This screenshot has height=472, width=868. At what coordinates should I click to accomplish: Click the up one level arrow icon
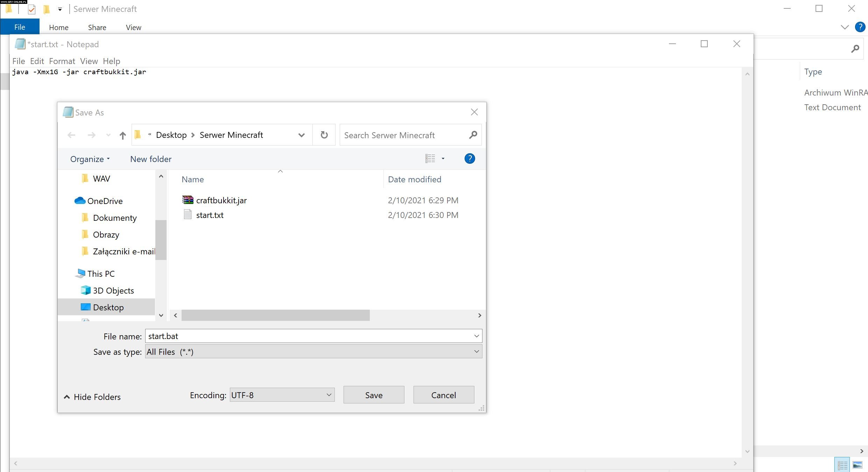pyautogui.click(x=122, y=135)
